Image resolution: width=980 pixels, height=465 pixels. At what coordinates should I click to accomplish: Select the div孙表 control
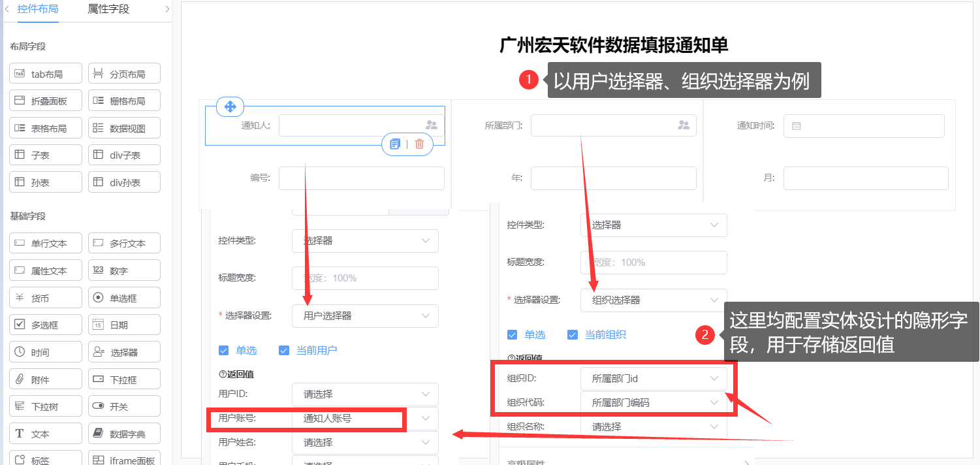[x=124, y=182]
